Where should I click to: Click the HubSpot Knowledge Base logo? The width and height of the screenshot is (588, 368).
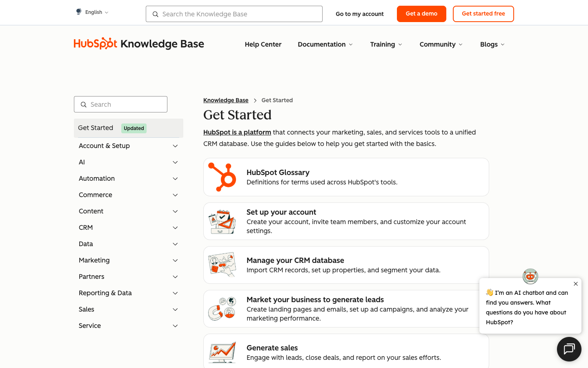click(x=139, y=43)
